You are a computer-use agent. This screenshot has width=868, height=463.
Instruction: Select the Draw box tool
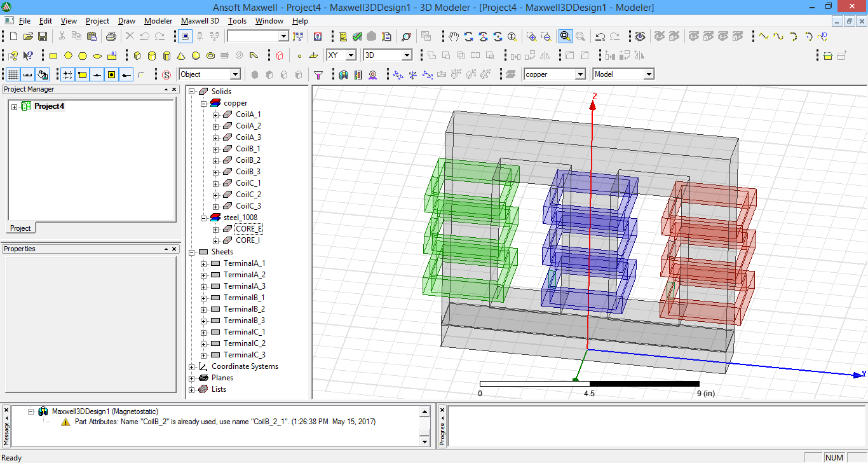137,55
